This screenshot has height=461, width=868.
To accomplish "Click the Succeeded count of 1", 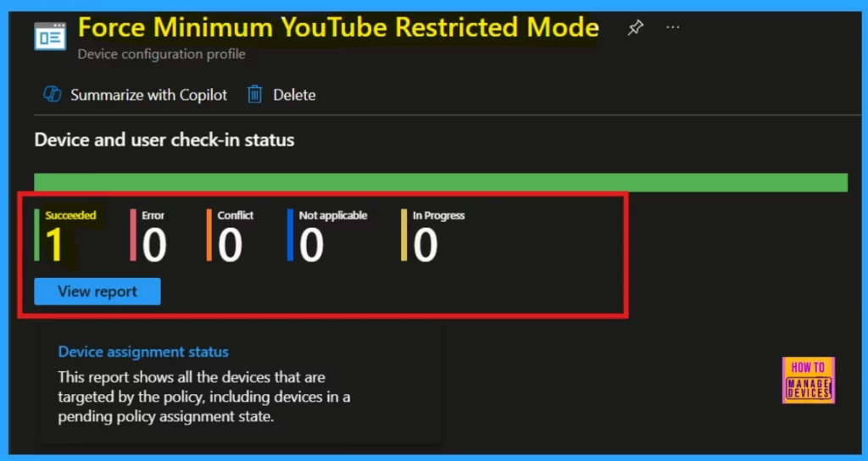I will [54, 245].
